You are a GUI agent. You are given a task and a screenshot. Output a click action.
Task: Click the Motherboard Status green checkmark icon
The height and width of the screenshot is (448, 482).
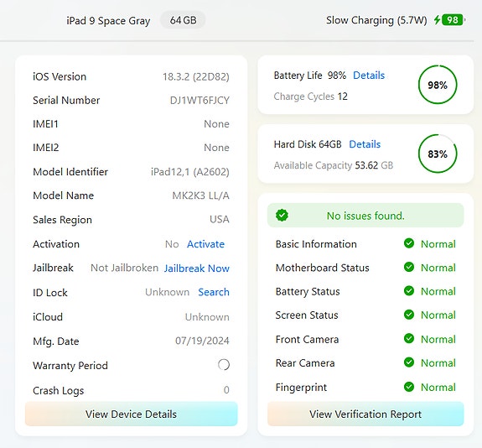point(409,267)
